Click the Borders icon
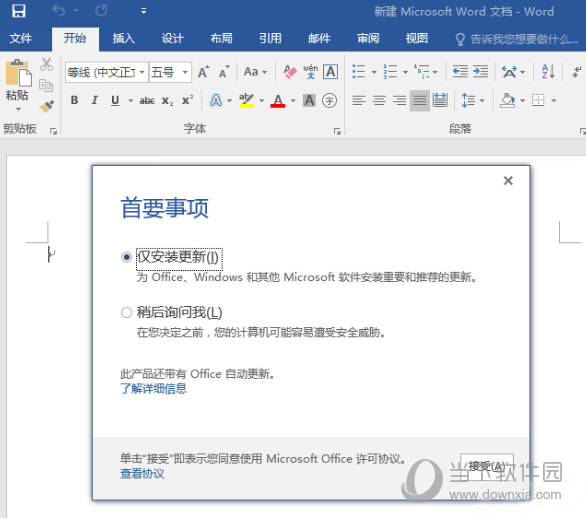The image size is (586, 524). click(x=538, y=100)
